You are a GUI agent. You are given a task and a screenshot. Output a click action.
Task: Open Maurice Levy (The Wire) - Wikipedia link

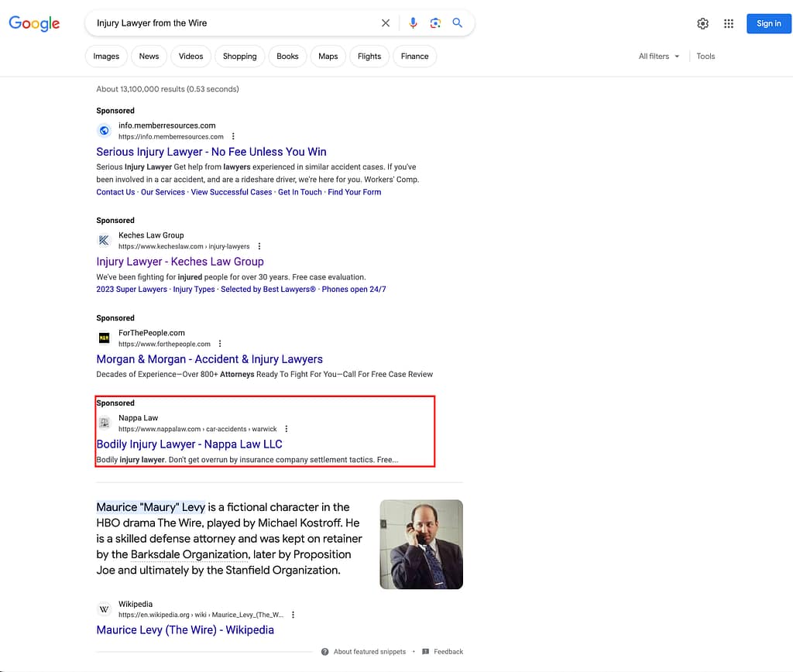click(185, 630)
